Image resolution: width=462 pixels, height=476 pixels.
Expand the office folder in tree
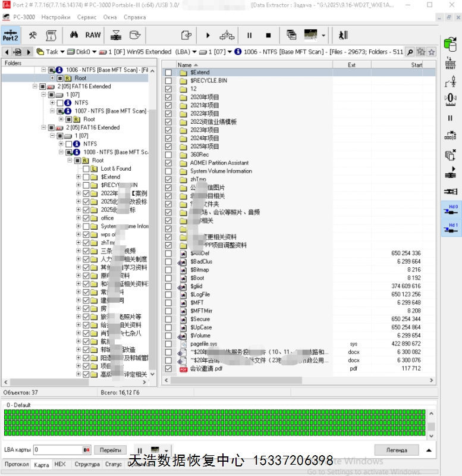coord(78,218)
